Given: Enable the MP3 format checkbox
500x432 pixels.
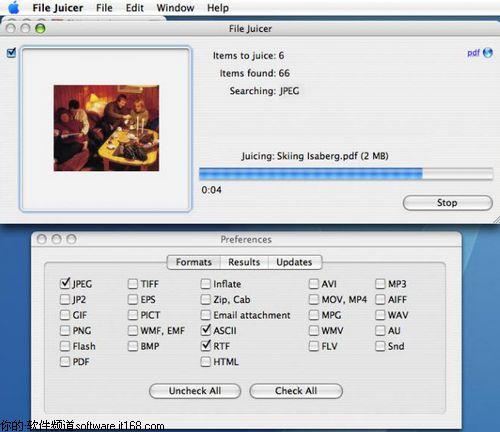Looking at the screenshot, I should 380,284.
